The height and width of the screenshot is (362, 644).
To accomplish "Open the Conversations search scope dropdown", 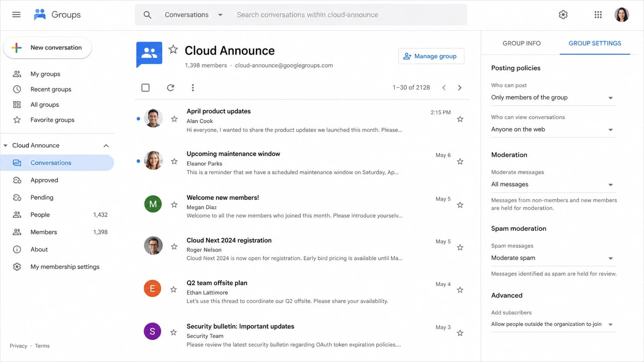I will pyautogui.click(x=194, y=15).
